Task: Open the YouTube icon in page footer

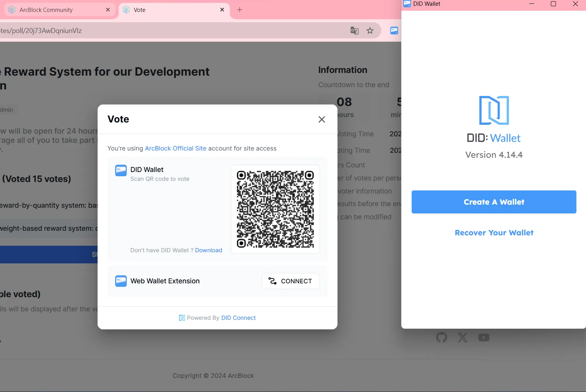Action: coord(484,337)
